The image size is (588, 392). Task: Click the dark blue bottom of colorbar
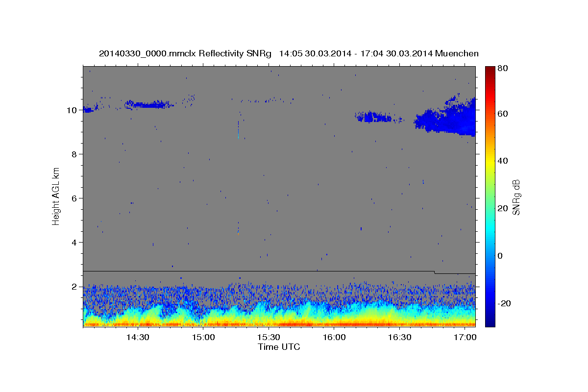point(490,322)
